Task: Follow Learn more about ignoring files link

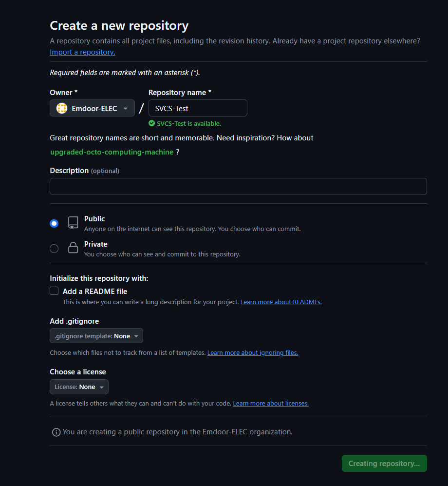Action: click(x=252, y=353)
